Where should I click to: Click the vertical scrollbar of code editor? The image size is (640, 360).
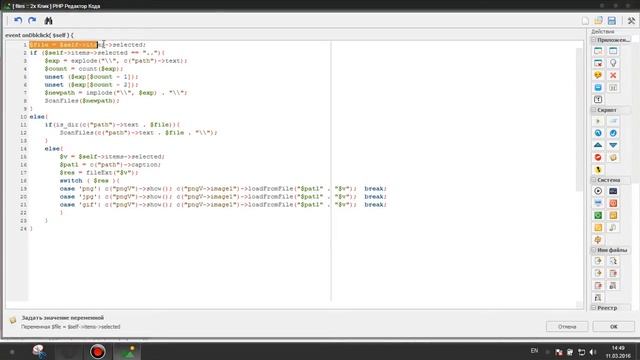[580, 119]
